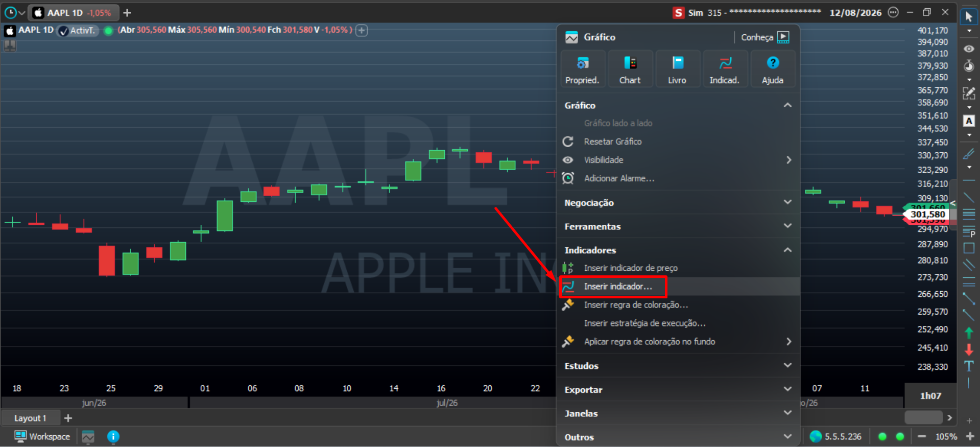Open the Ajuda help button
Screen dimensions: 980x447
(x=773, y=69)
